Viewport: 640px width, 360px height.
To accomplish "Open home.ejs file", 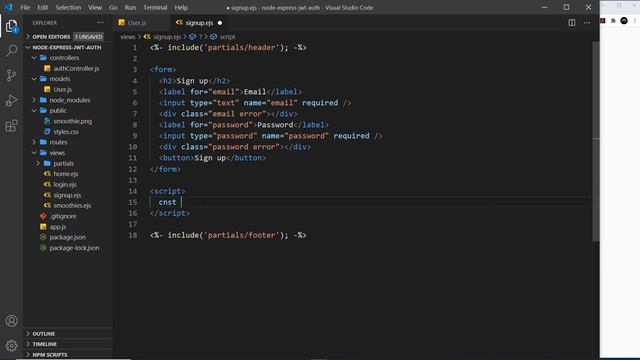I will [x=66, y=174].
